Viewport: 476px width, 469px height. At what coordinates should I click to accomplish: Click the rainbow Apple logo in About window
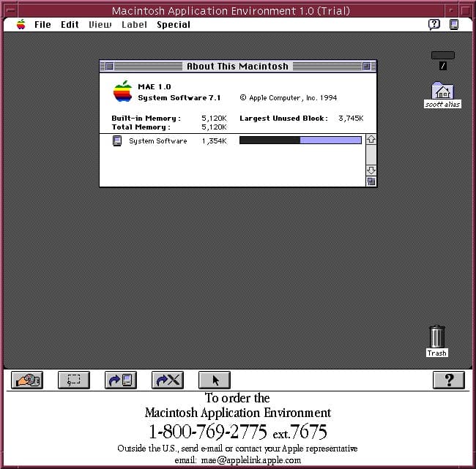coord(122,91)
